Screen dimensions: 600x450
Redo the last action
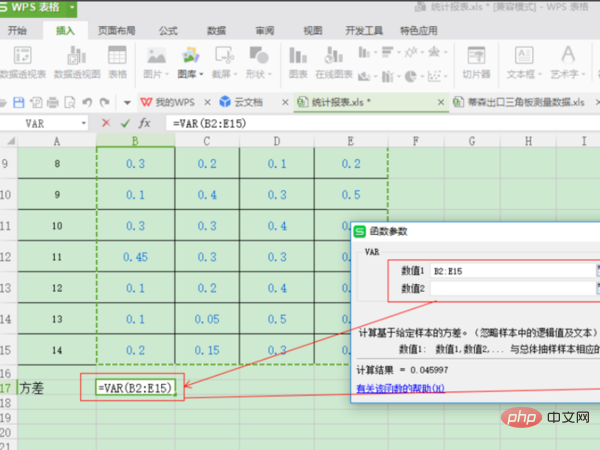104,103
